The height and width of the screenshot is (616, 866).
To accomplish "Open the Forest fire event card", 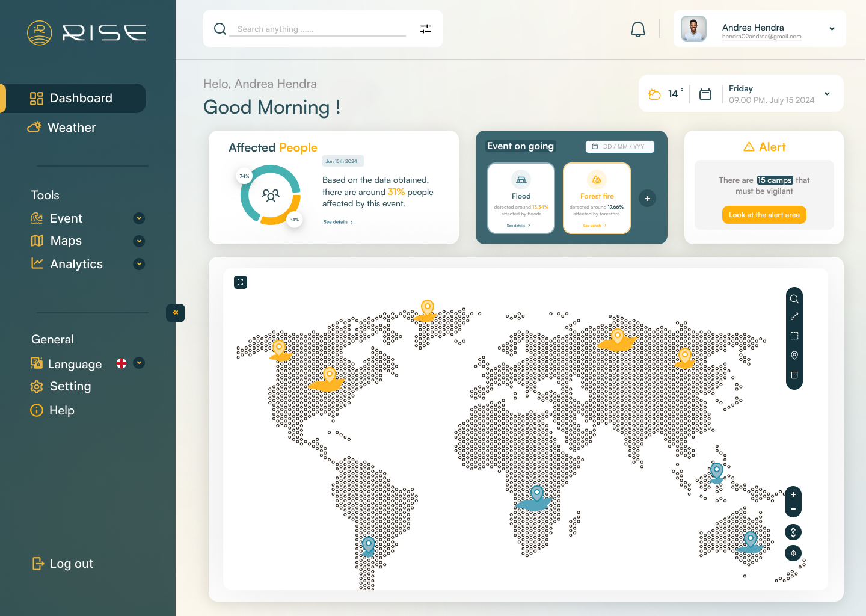I will point(597,198).
